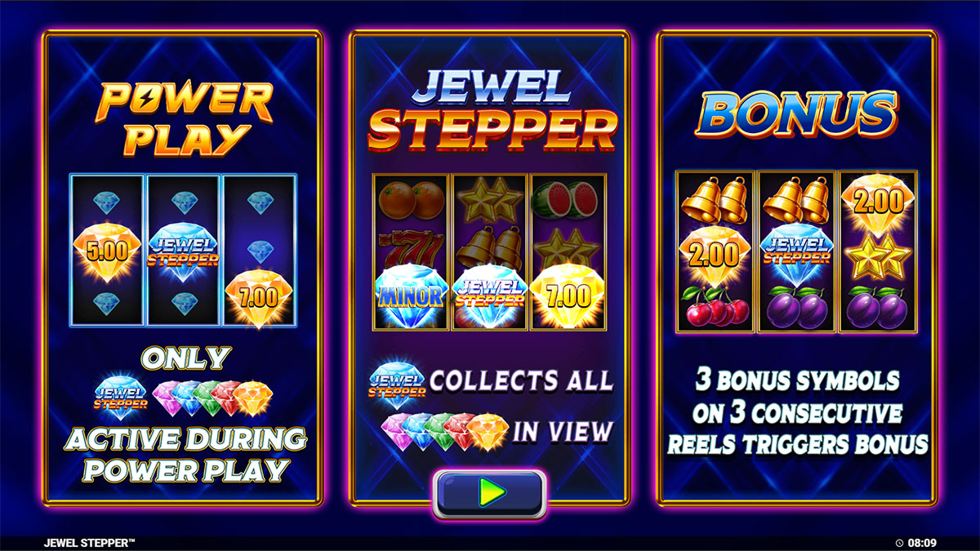
Task: Click the small Jewel Stepper icon beside COLLECTS ALL
Action: tap(398, 380)
